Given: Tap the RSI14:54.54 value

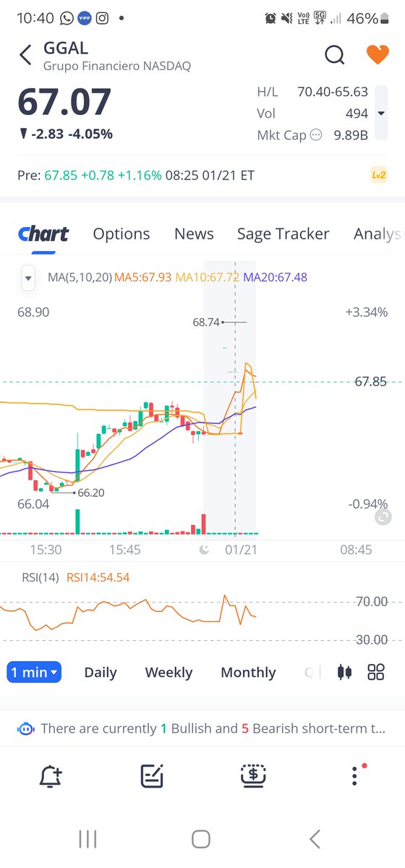Looking at the screenshot, I should [98, 577].
